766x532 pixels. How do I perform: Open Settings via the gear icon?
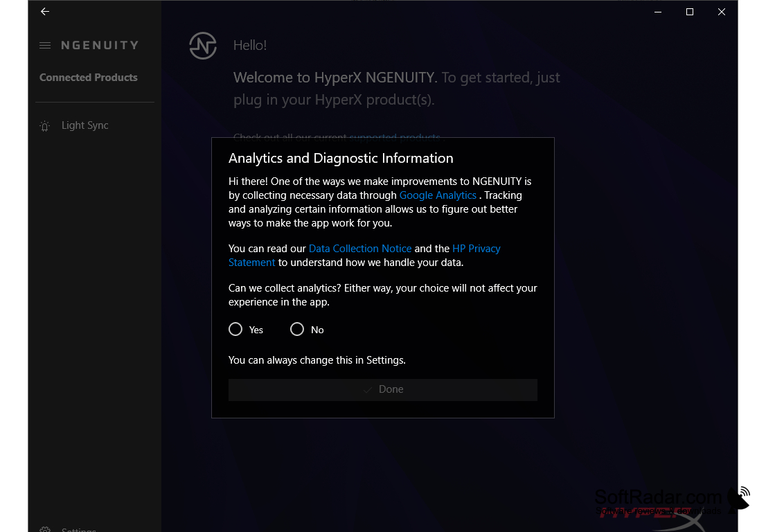(44, 529)
